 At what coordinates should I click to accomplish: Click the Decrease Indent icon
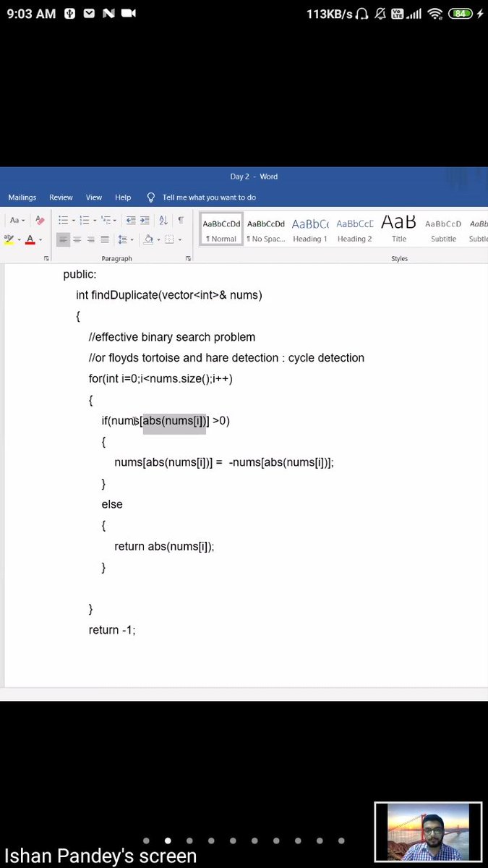pos(131,220)
